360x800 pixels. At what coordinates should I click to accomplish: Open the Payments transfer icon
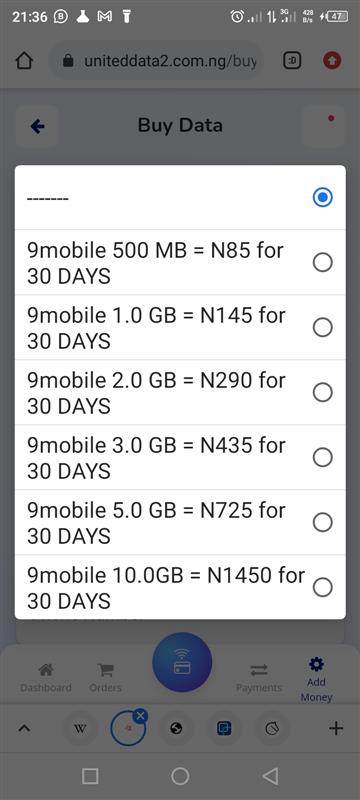tap(259, 669)
